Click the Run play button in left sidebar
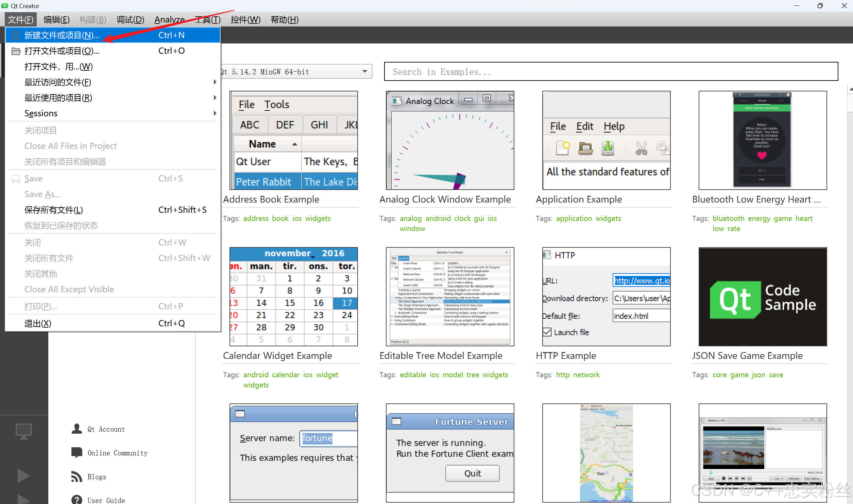The width and height of the screenshot is (853, 504). pyautogui.click(x=23, y=475)
